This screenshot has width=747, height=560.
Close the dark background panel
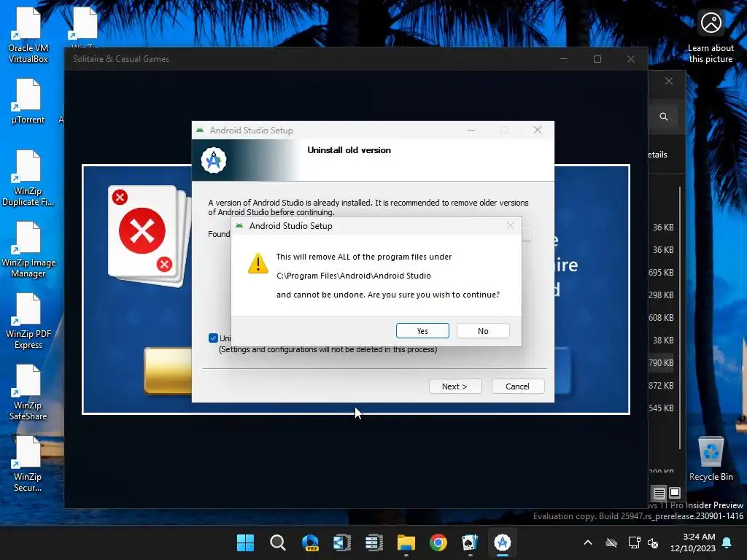point(669,81)
